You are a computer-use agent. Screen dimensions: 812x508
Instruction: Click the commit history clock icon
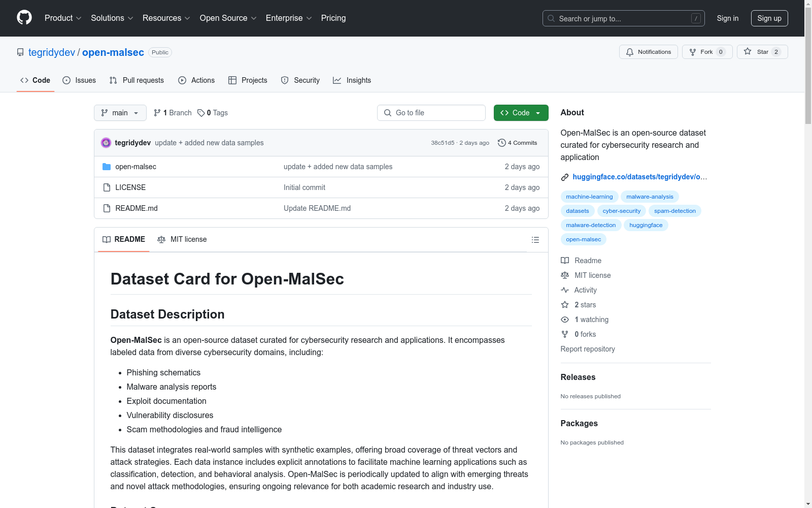(x=502, y=143)
